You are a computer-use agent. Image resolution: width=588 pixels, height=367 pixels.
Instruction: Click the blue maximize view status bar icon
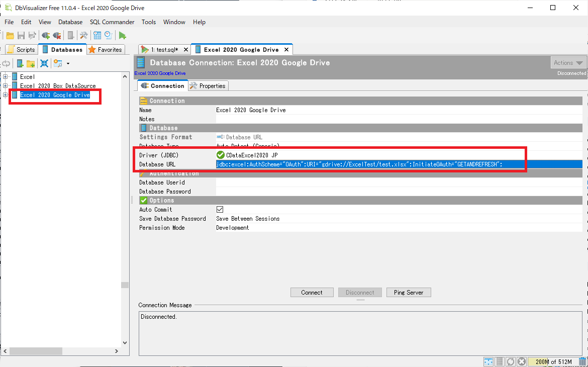point(488,362)
